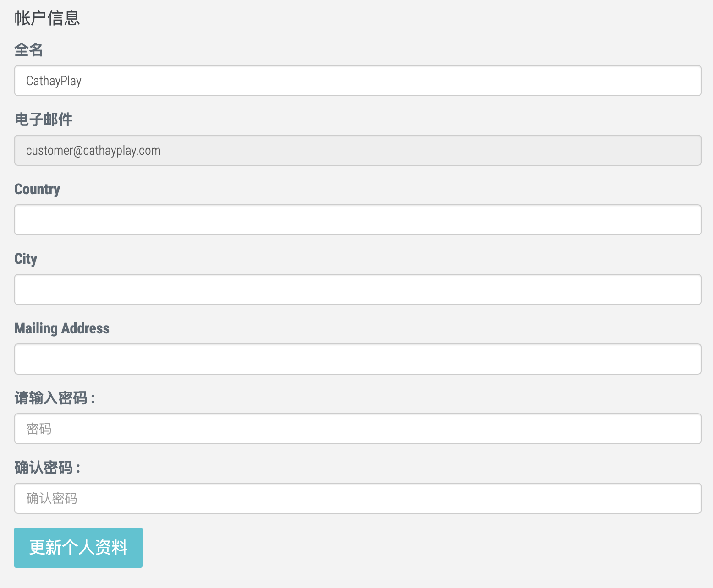The width and height of the screenshot is (713, 588).
Task: Click the Mailing Address label
Action: (x=62, y=328)
